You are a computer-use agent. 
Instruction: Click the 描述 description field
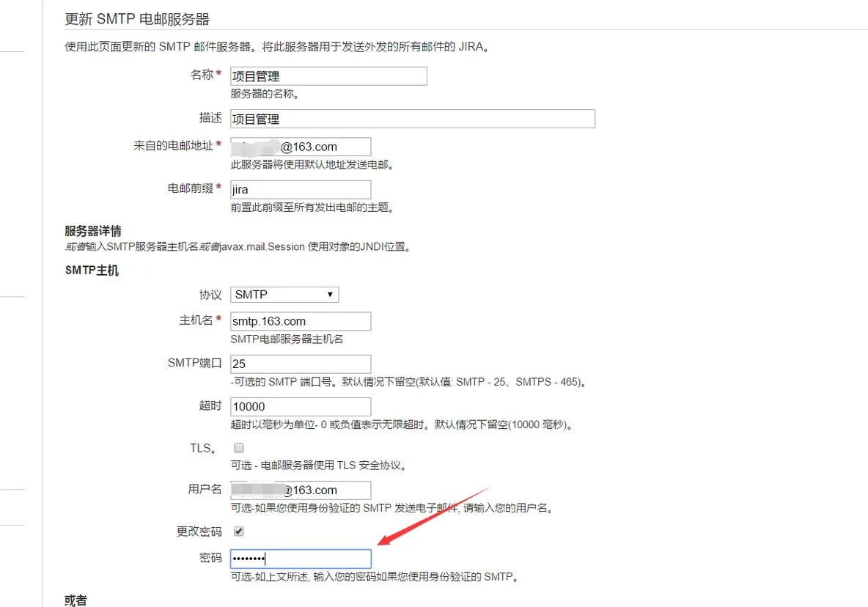click(x=413, y=119)
